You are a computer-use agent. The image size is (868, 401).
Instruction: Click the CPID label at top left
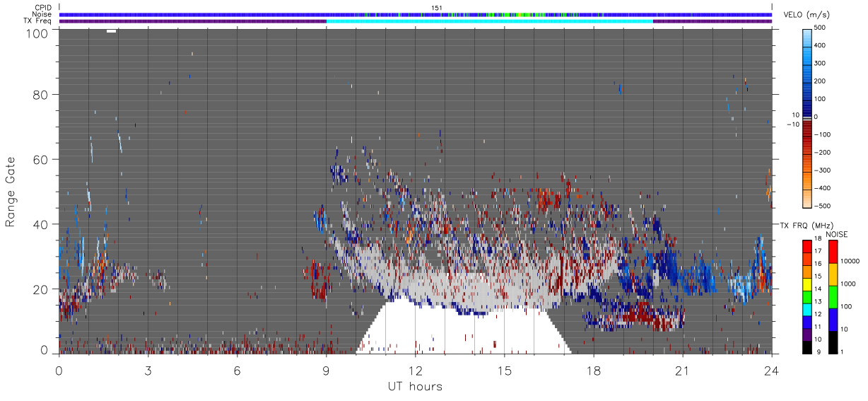(42, 8)
